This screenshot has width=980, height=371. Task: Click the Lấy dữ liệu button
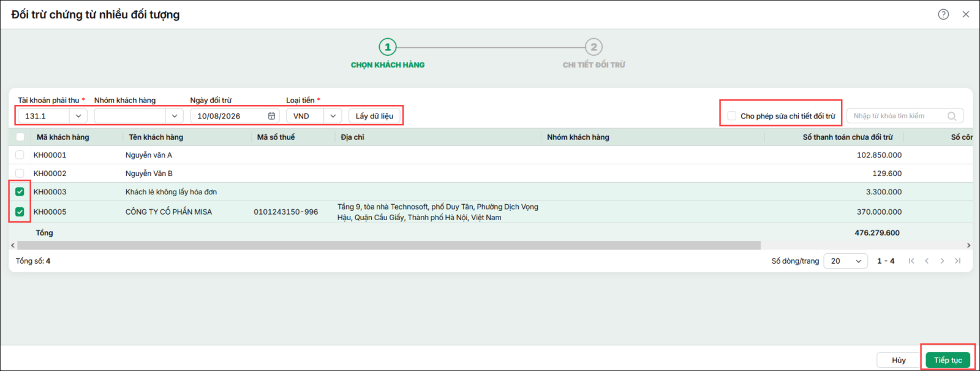pos(374,116)
